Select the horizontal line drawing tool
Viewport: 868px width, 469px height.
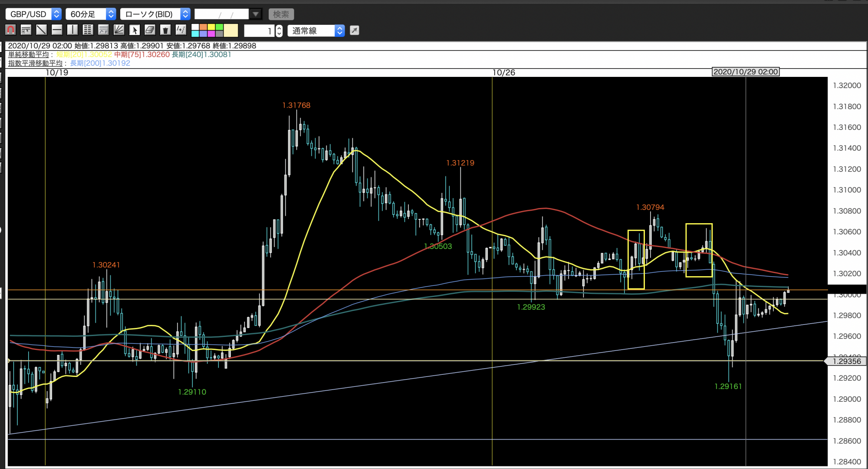[x=57, y=30]
